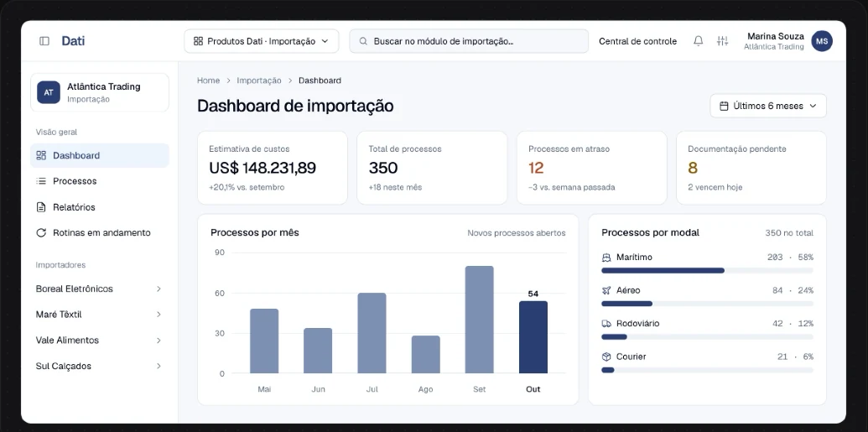Screen dimensions: 868x432
Task: Click 2 vencem hoje text
Action: tap(715, 187)
